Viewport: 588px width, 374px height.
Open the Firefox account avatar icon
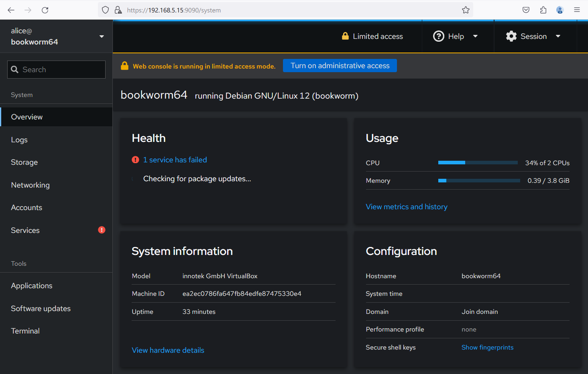point(560,10)
